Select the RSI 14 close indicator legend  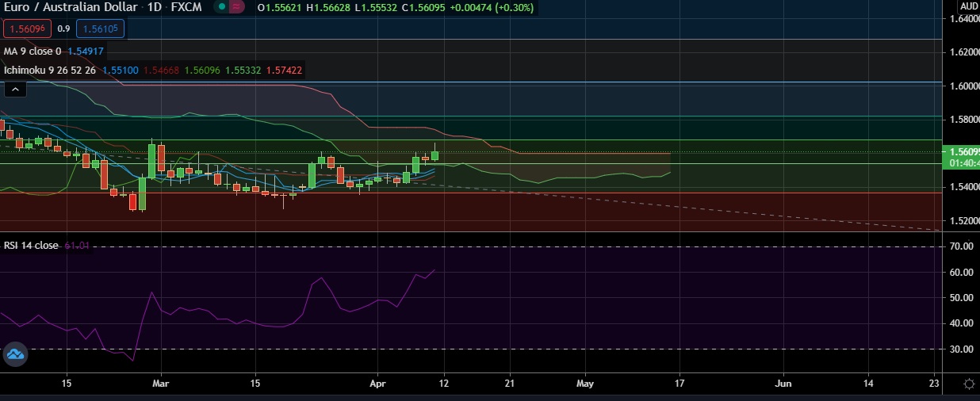31,246
